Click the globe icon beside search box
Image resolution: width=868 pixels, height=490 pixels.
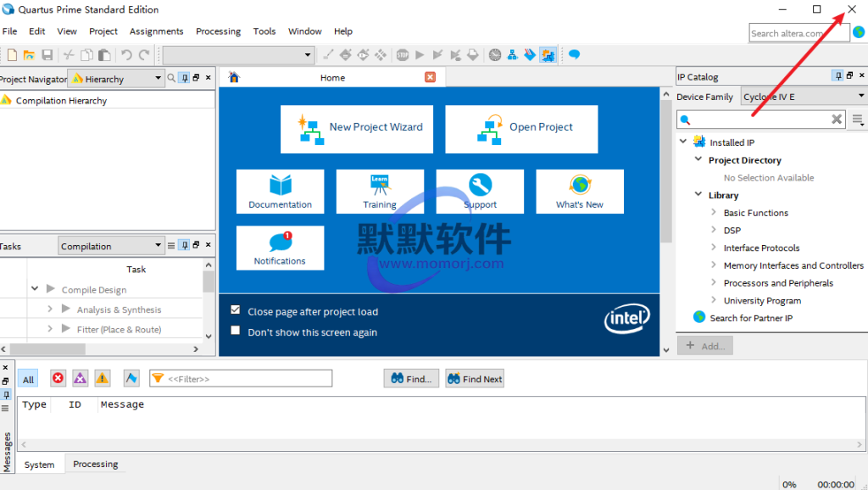coord(860,32)
